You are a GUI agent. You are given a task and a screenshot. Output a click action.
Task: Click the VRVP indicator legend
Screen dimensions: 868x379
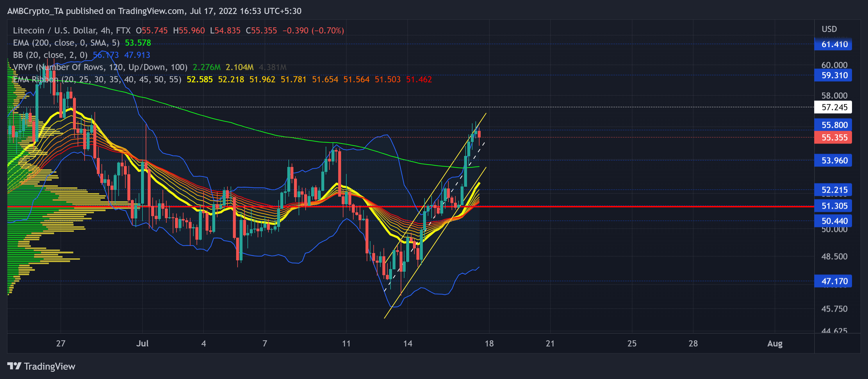click(100, 67)
